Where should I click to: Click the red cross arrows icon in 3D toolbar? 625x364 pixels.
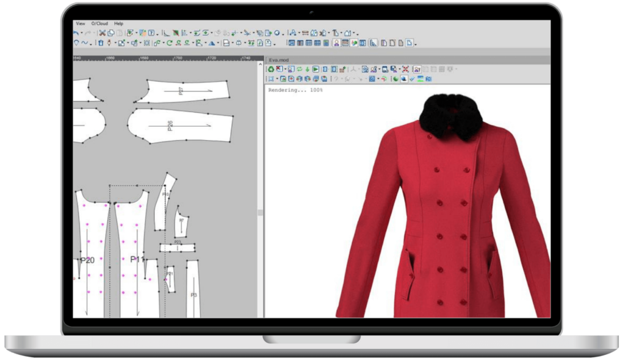[x=405, y=70]
